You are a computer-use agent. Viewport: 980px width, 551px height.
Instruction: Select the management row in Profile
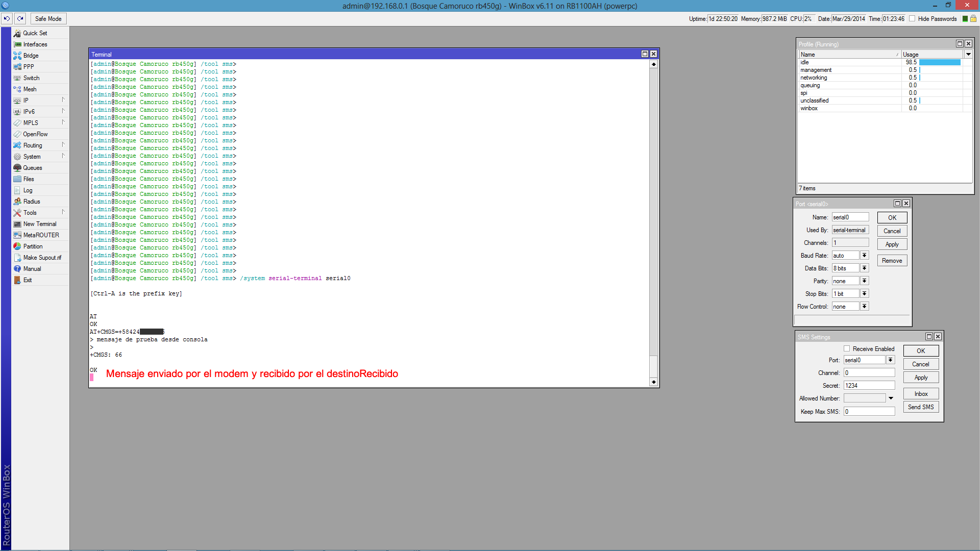pyautogui.click(x=886, y=70)
